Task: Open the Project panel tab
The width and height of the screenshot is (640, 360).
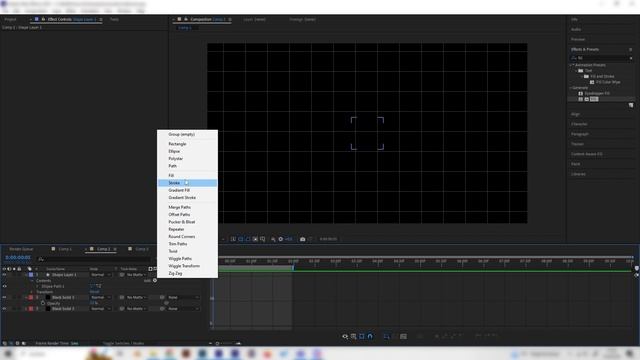Action: coord(11,19)
